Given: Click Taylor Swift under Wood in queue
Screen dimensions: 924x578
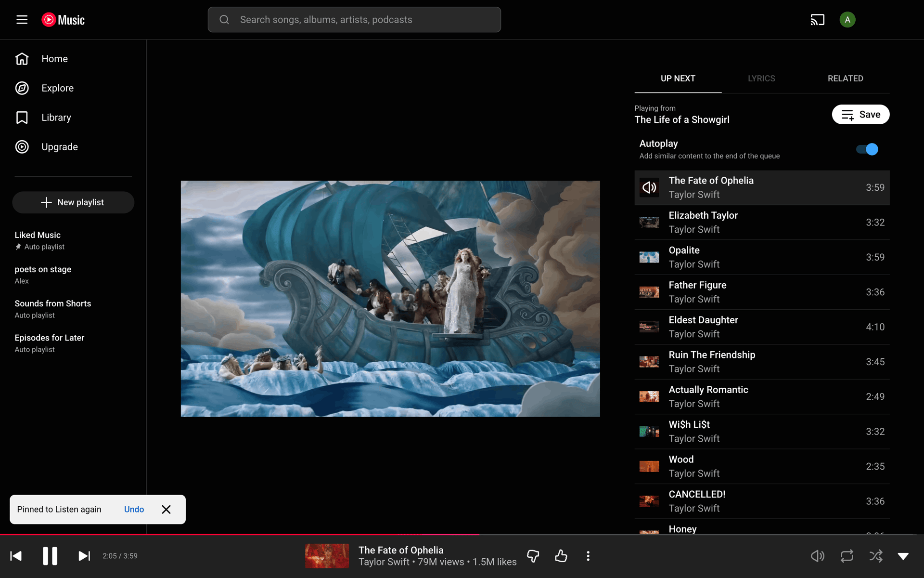Looking at the screenshot, I should (694, 473).
